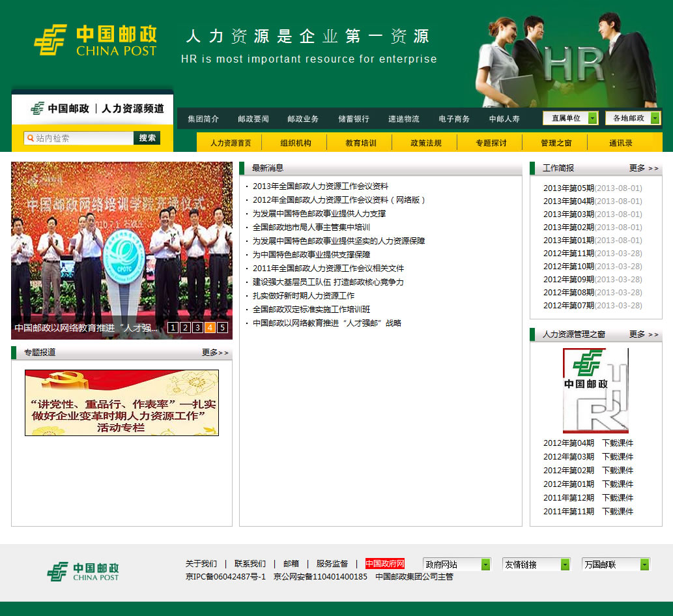This screenshot has height=616, width=673.
Task: Download courseware for 2012年第03期
Action: point(618,457)
